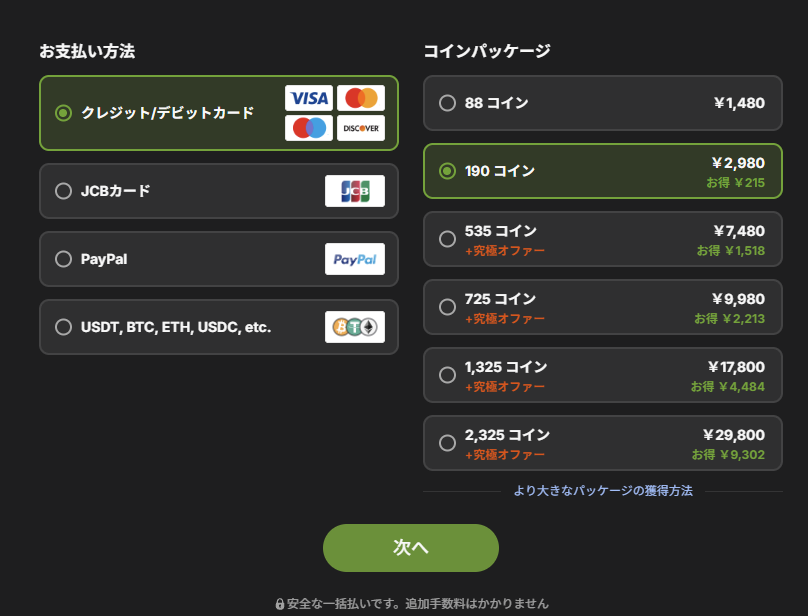Select USDT, BTC, ETH, USDC crypto option
The height and width of the screenshot is (616, 808).
218,327
